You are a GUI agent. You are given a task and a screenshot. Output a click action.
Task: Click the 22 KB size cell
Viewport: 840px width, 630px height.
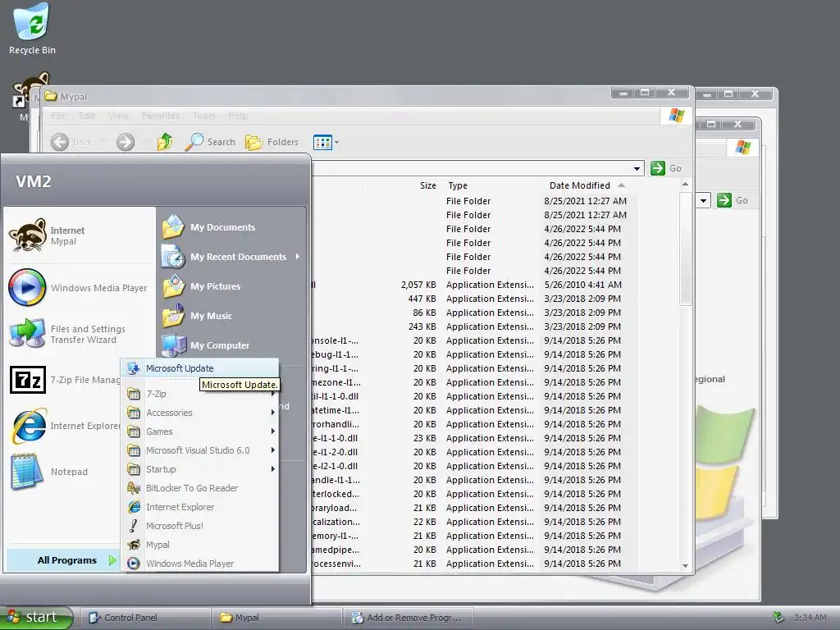pos(424,521)
